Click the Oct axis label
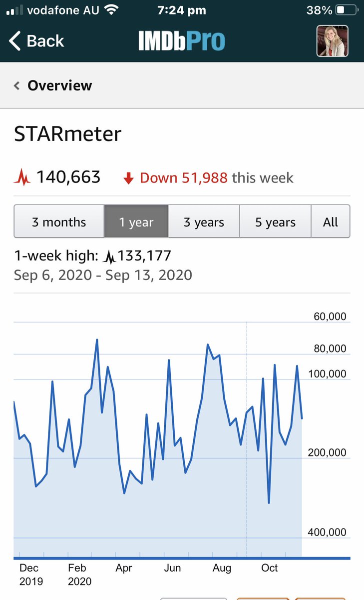Viewport: 364px width, 600px height. (x=270, y=568)
